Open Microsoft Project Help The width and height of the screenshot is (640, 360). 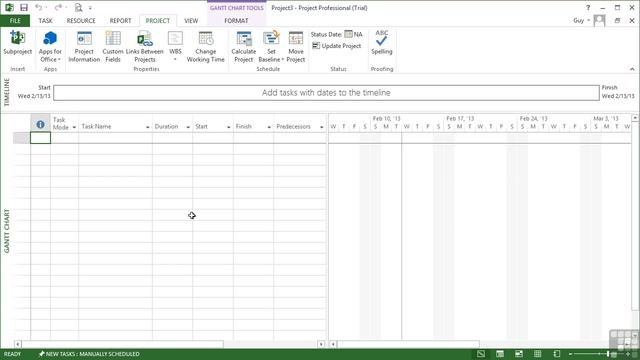[x=588, y=7]
